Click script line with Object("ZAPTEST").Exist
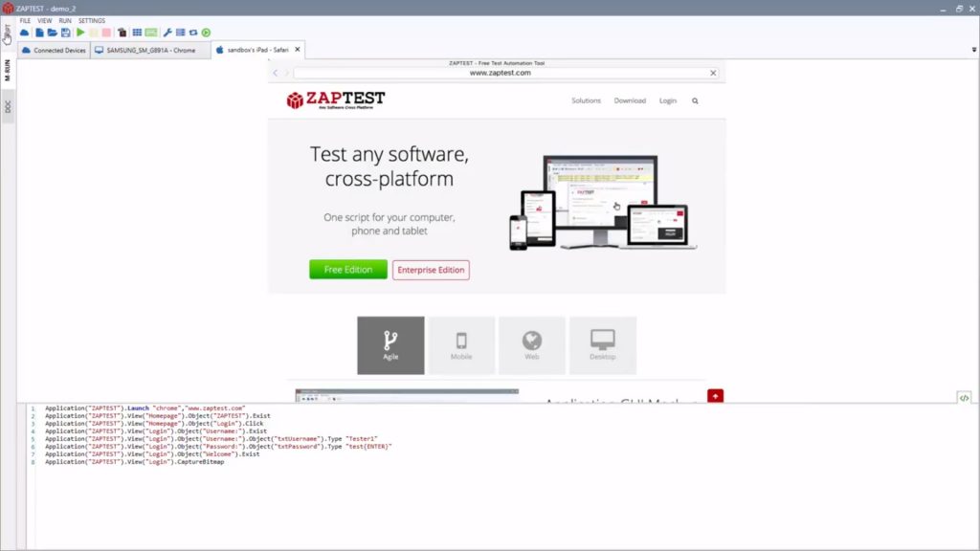 [x=158, y=415]
